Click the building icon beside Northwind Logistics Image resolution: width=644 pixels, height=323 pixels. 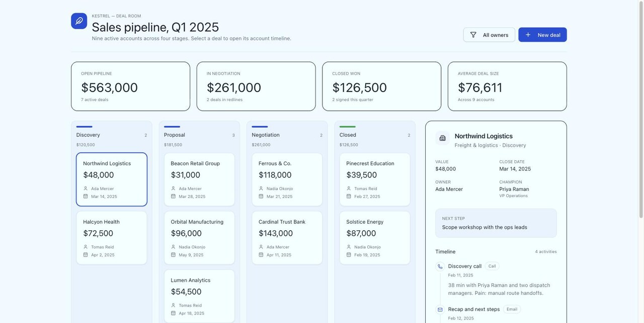pyautogui.click(x=442, y=138)
